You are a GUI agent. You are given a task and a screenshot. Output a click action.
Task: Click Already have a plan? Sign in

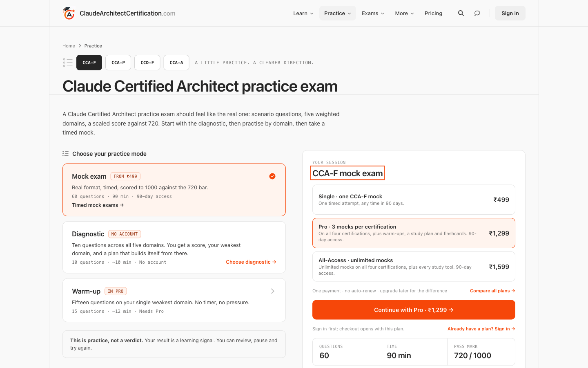click(481, 329)
